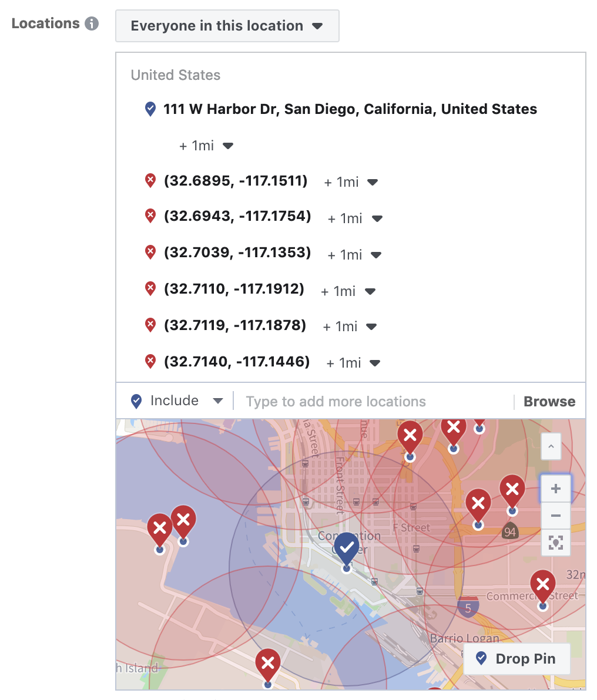Screen dimensions: 597x700
Task: Select the (32.7110, -117.1912) coordinates entry
Action: point(234,289)
